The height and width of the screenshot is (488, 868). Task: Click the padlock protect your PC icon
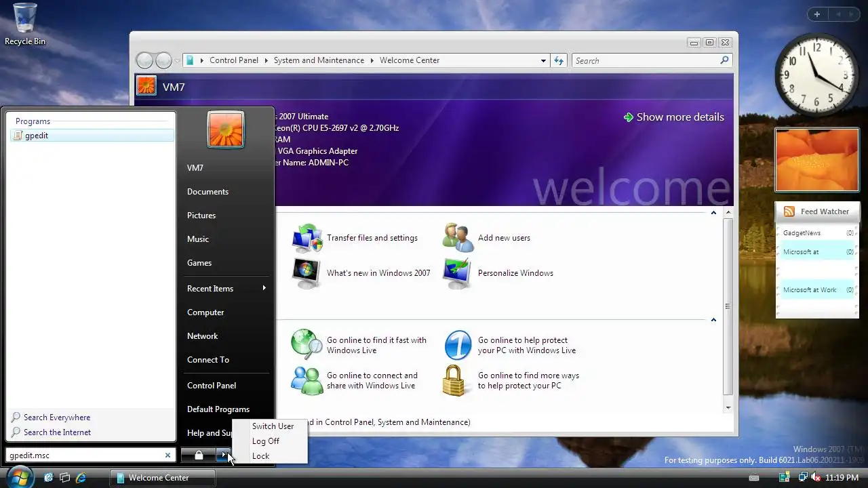point(456,380)
